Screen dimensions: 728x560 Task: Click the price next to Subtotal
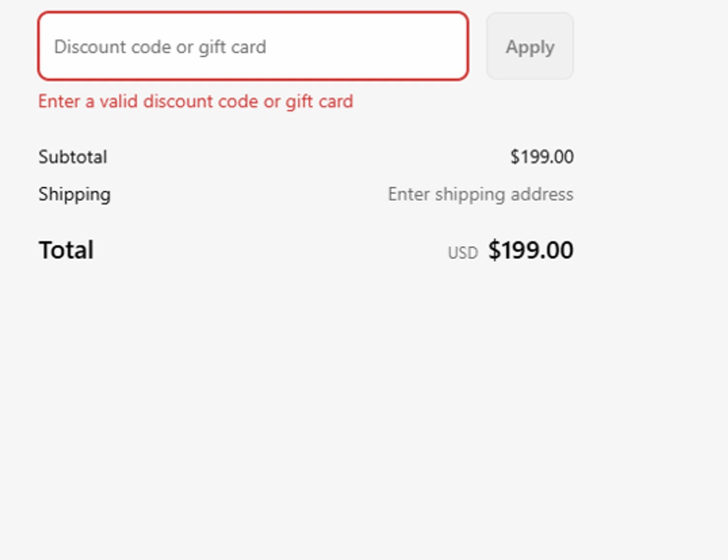tap(542, 157)
